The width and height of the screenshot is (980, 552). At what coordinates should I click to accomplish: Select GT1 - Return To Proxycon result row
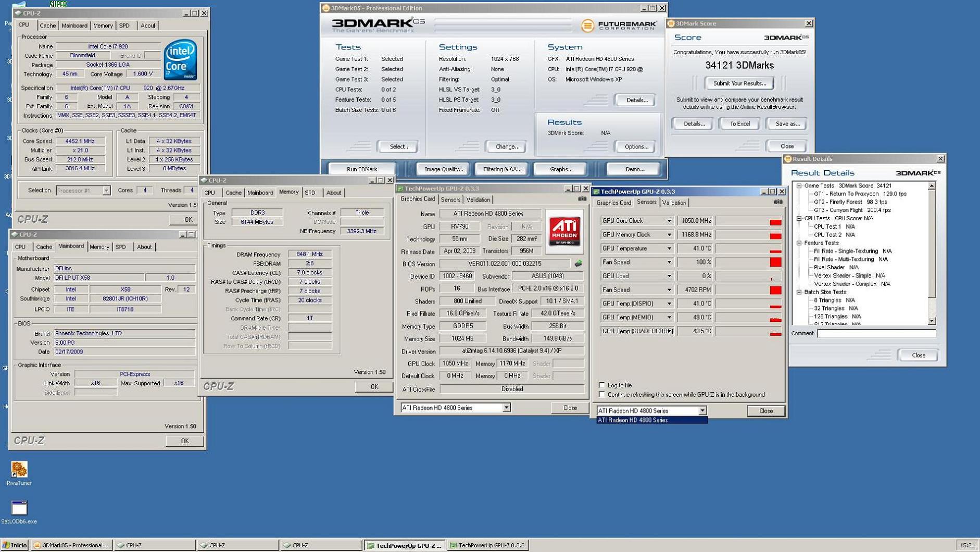tap(860, 194)
